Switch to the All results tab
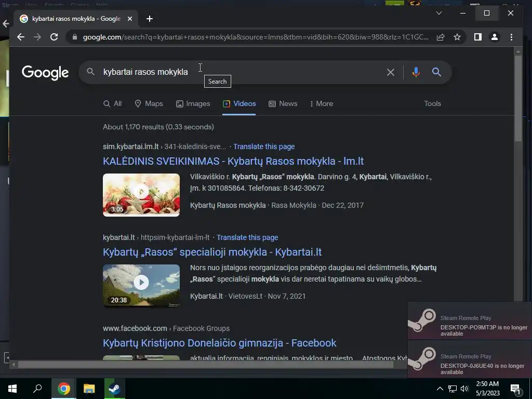Viewport: 532px width, 399px height. point(112,103)
